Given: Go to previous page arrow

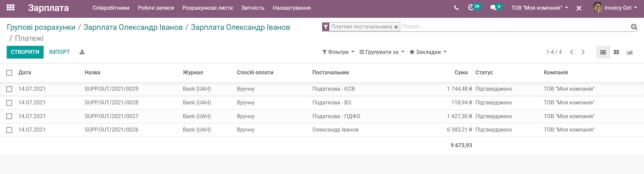Looking at the screenshot, I should [572, 52].
